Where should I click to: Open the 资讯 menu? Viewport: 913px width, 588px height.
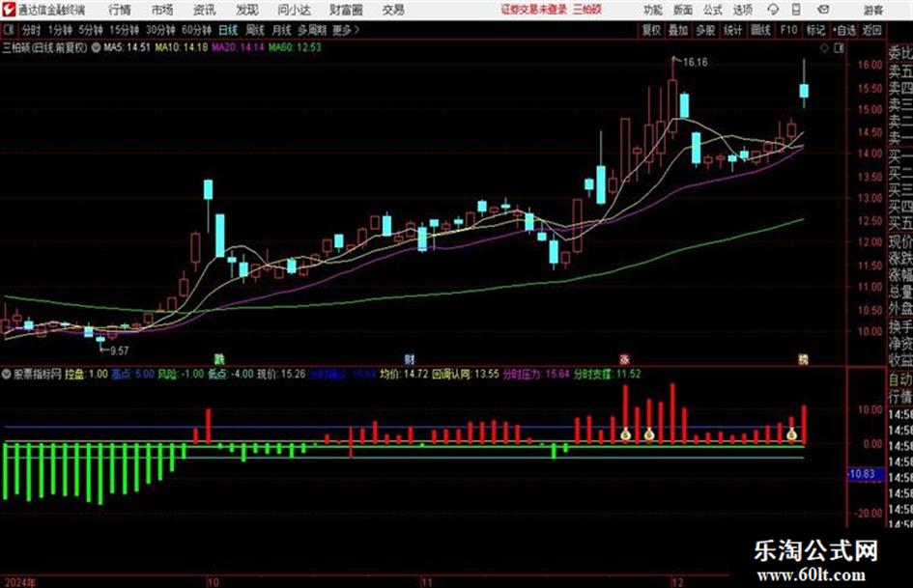(204, 10)
